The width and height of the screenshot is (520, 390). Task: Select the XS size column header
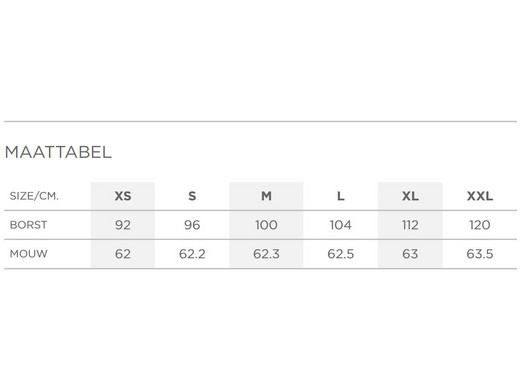pyautogui.click(x=123, y=196)
